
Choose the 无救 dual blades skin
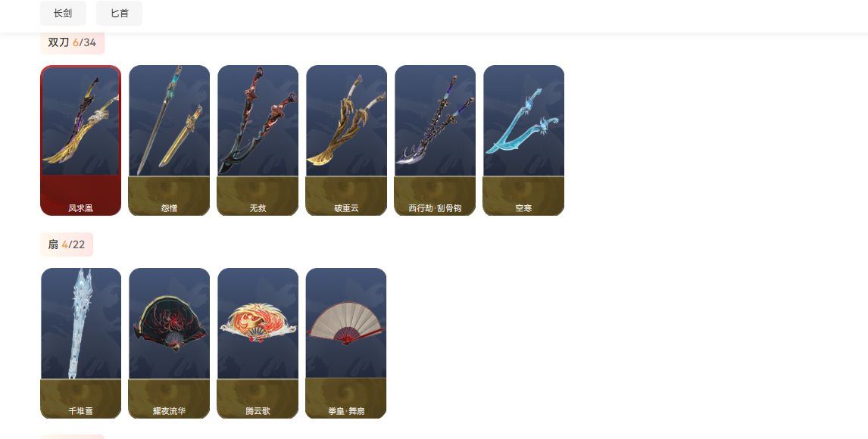pos(258,141)
